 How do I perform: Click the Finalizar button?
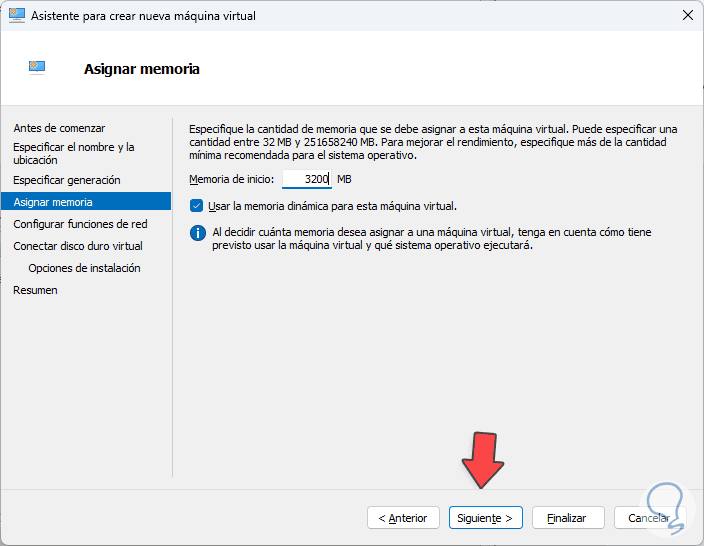(x=567, y=518)
